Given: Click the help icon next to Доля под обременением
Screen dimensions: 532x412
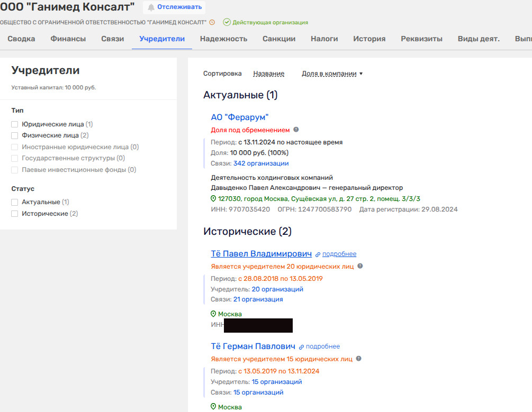Looking at the screenshot, I should [296, 130].
